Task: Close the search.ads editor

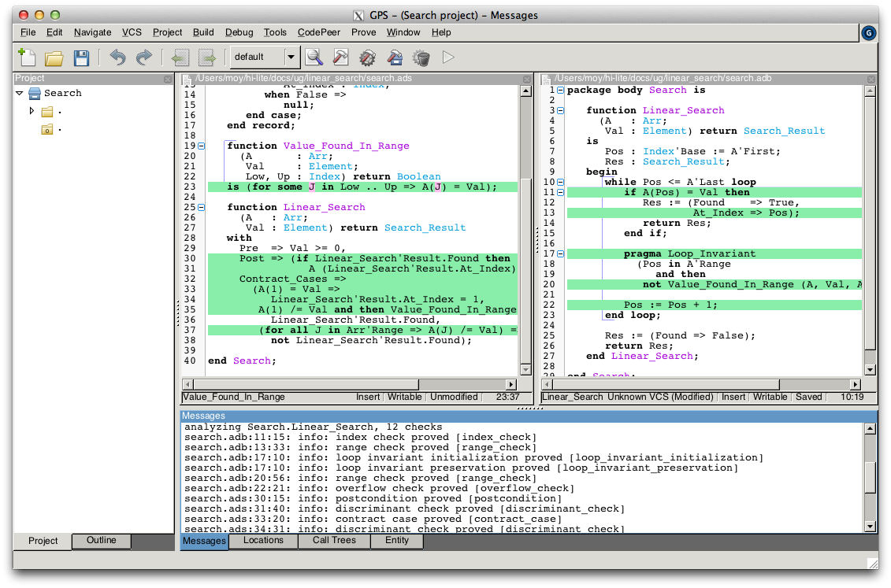Action: pyautogui.click(x=527, y=79)
